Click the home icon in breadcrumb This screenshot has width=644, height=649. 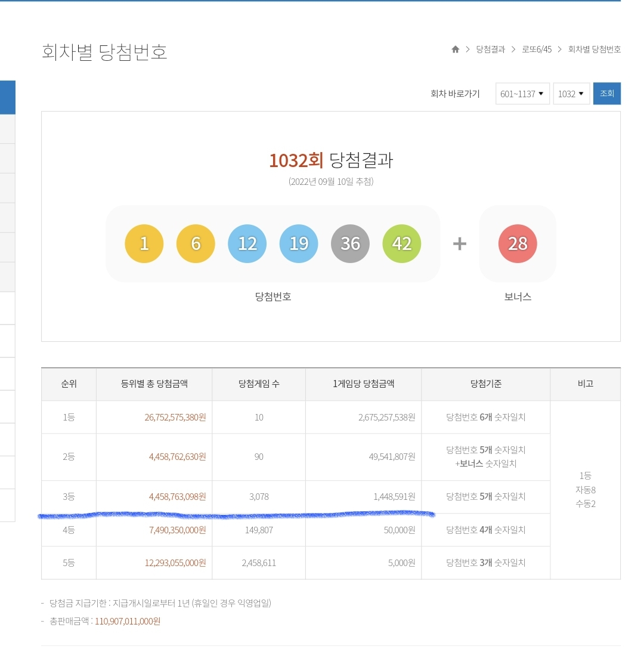coord(456,50)
